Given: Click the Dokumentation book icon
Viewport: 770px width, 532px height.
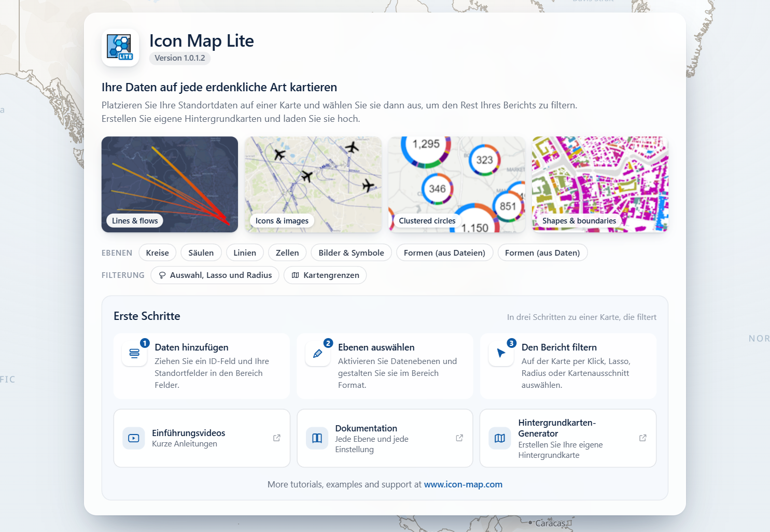Looking at the screenshot, I should click(x=317, y=438).
